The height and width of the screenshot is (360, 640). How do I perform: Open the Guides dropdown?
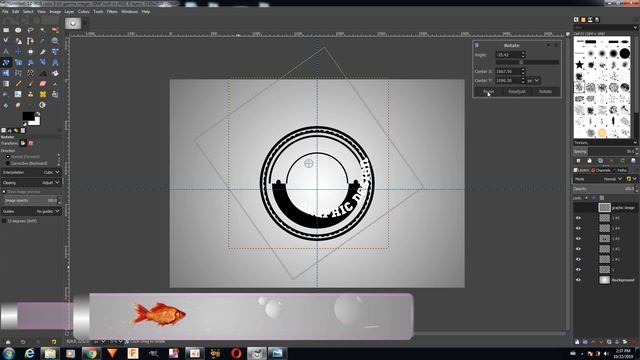point(31,211)
